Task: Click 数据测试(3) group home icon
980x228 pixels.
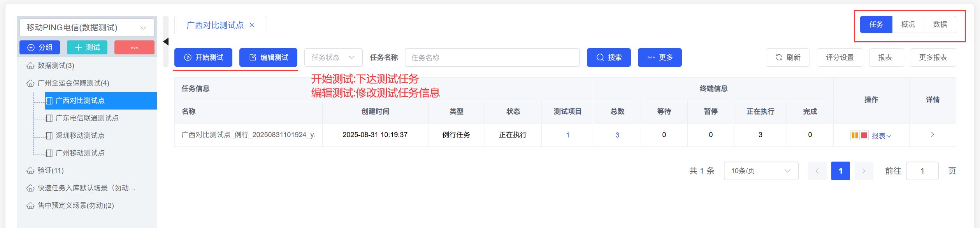Action: [30, 66]
